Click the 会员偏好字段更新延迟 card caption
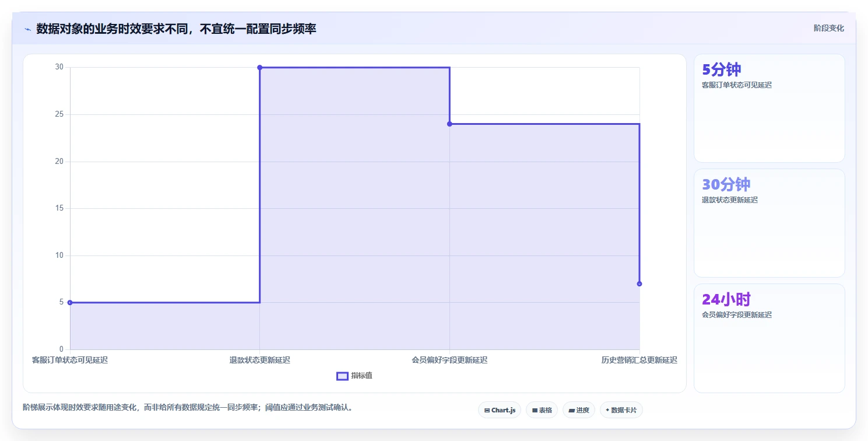The height and width of the screenshot is (441, 868). click(x=737, y=315)
